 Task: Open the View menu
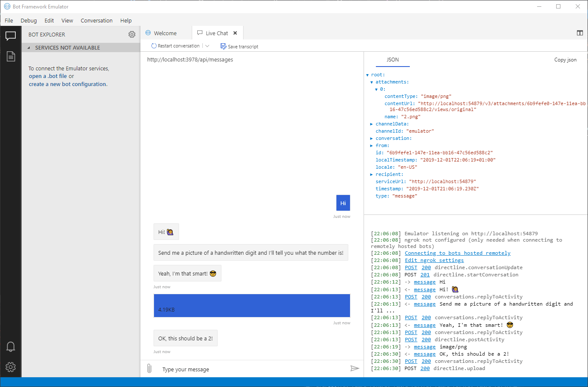[x=67, y=20]
